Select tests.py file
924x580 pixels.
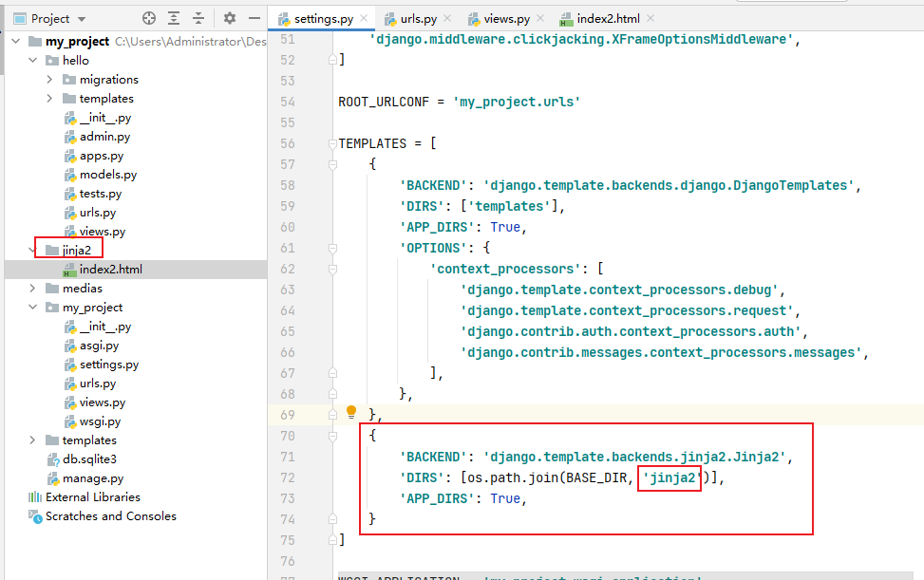point(100,193)
